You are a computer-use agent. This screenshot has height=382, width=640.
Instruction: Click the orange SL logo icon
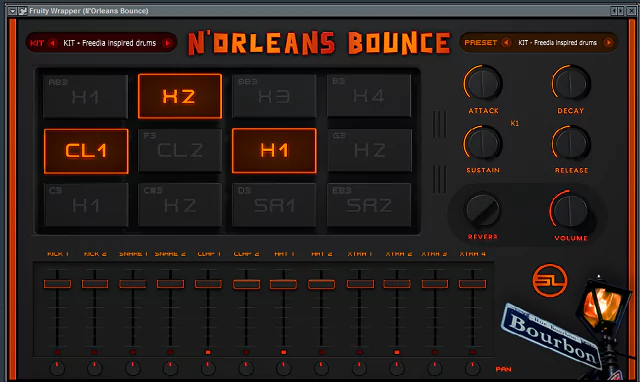point(550,280)
